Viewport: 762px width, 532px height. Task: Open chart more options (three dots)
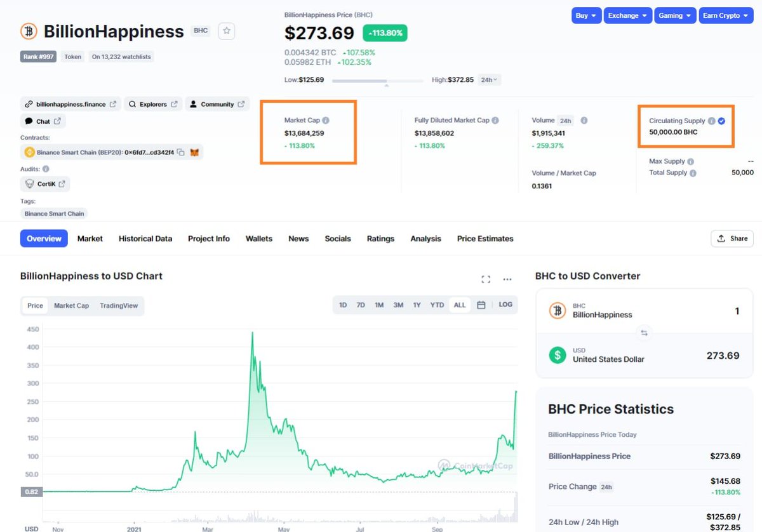coord(507,279)
